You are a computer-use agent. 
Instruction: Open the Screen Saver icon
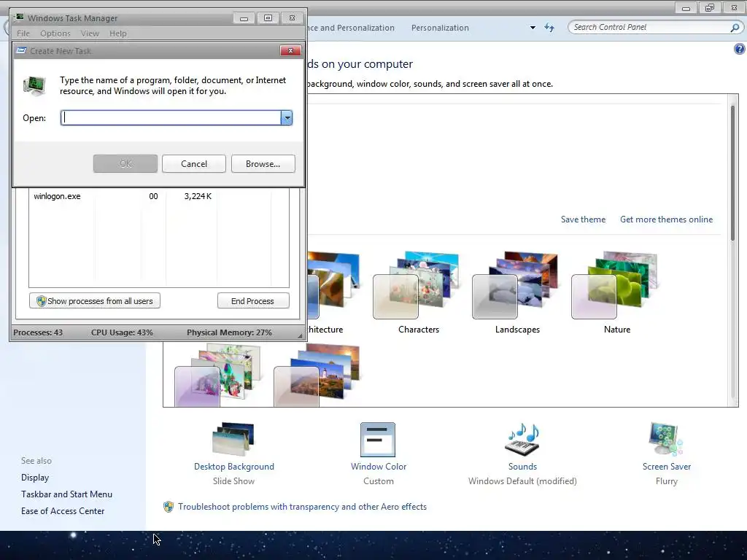[x=666, y=440]
